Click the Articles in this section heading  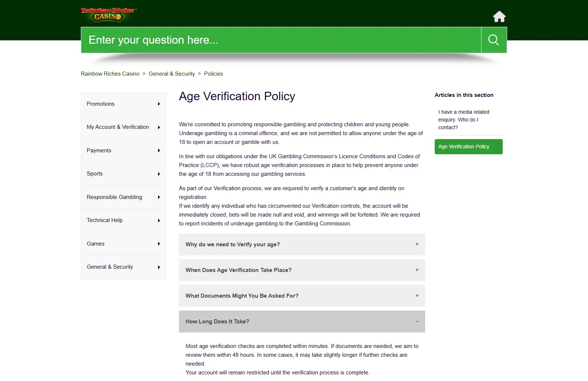coord(464,95)
